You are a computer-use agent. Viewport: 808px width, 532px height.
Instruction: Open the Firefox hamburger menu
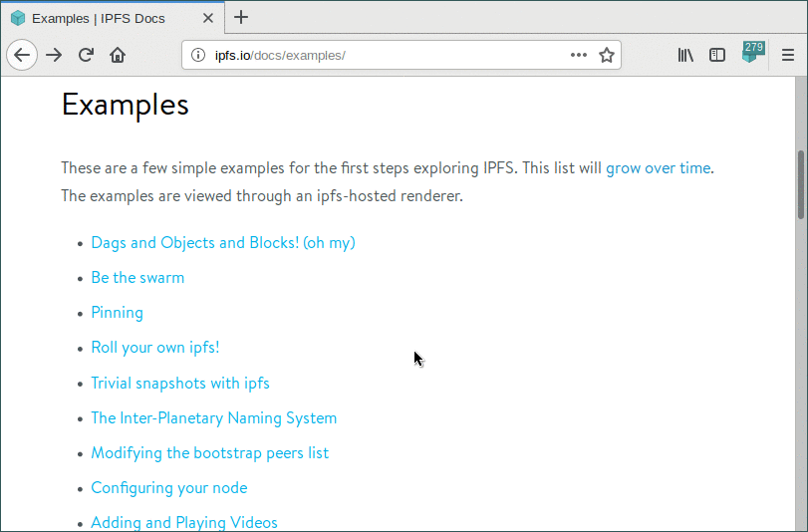(x=787, y=55)
